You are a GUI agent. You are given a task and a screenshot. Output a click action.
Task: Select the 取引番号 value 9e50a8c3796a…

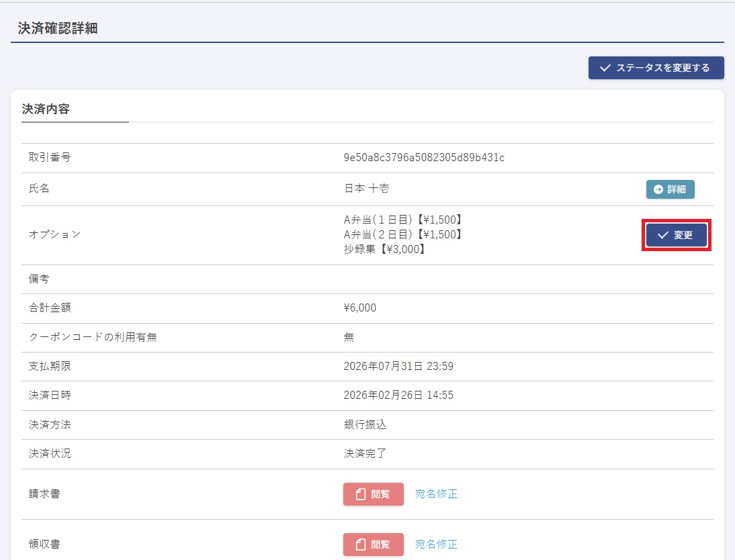(x=424, y=158)
